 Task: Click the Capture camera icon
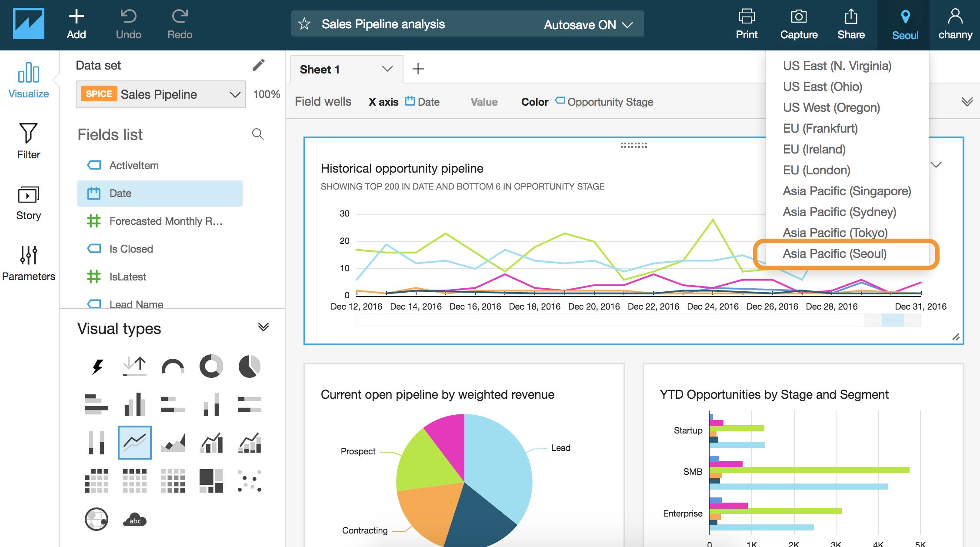798,17
